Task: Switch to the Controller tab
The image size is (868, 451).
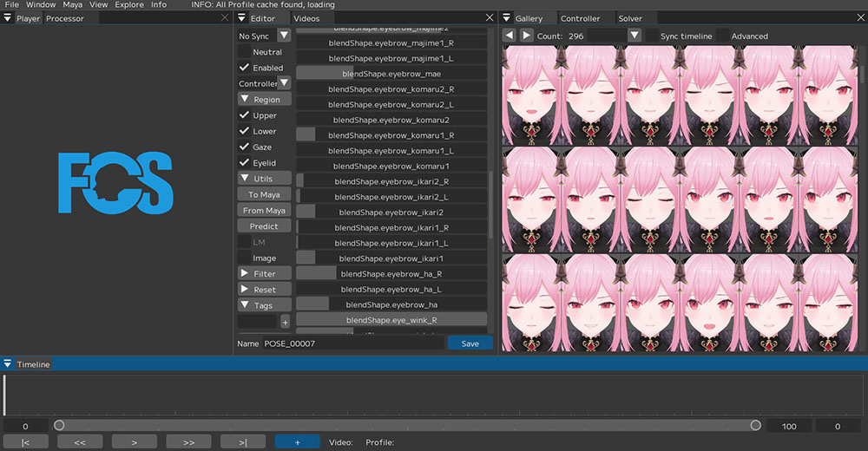Action: 580,18
